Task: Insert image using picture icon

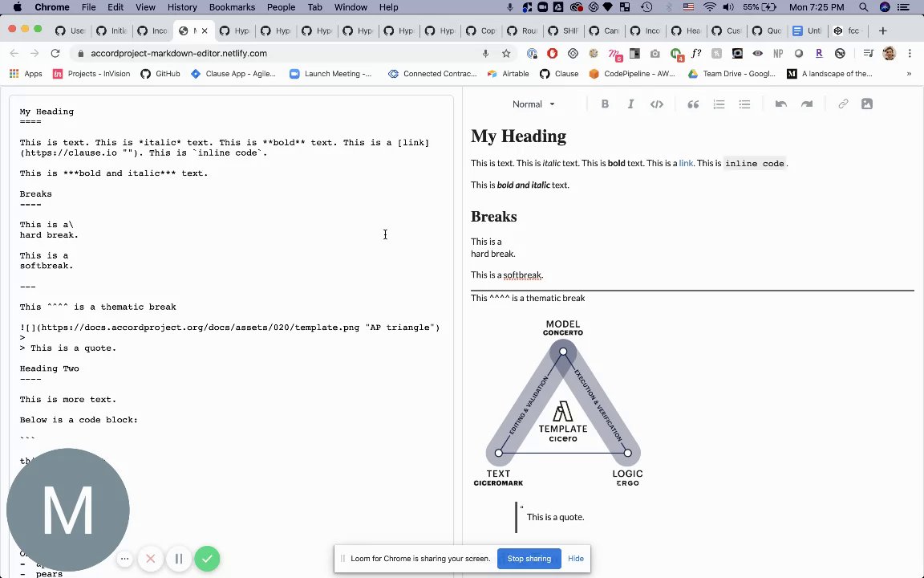Action: [867, 104]
